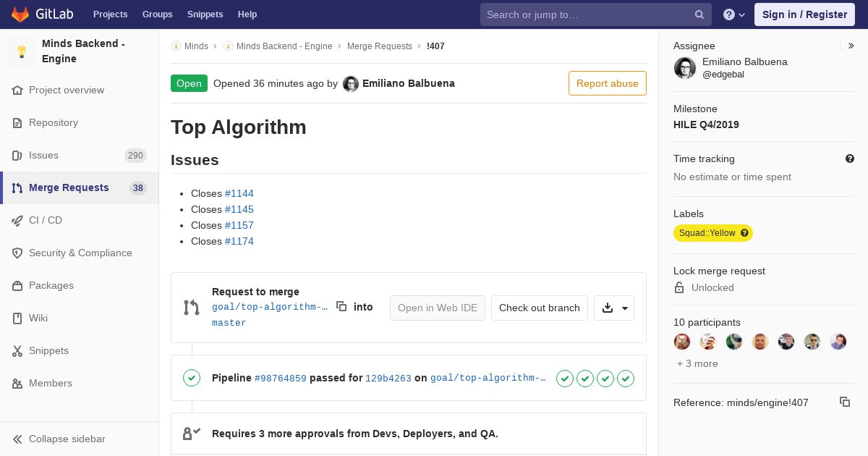Collapse the left sidebar

click(80, 439)
